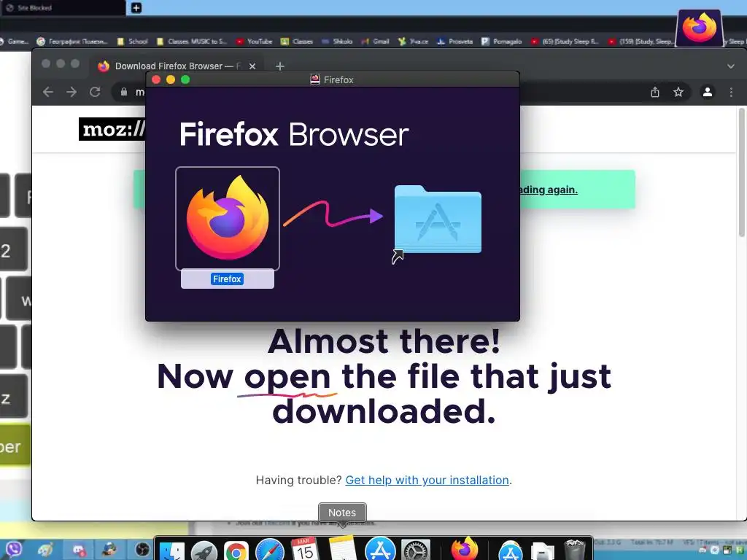Open Finder from the Dock
The height and width of the screenshot is (560, 747).
[x=171, y=551]
